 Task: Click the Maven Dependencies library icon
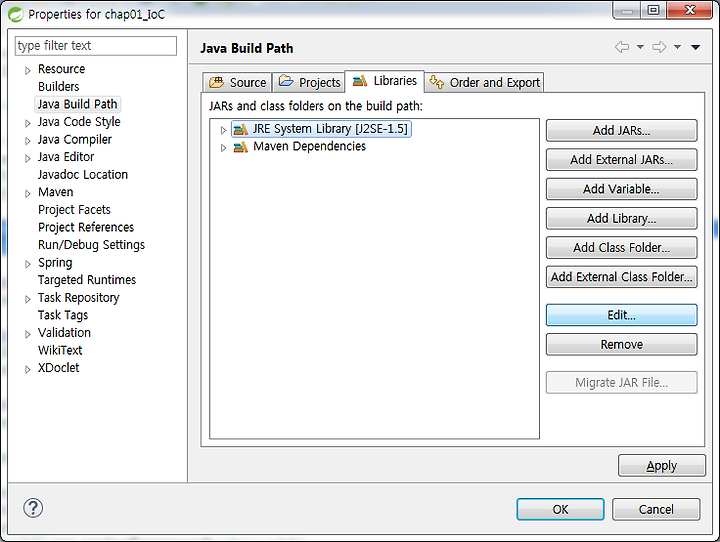point(241,147)
